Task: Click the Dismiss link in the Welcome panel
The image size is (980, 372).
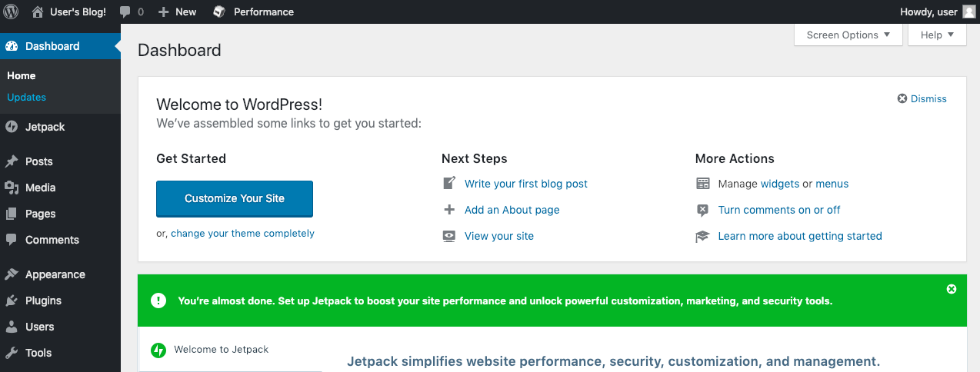Action: point(928,99)
